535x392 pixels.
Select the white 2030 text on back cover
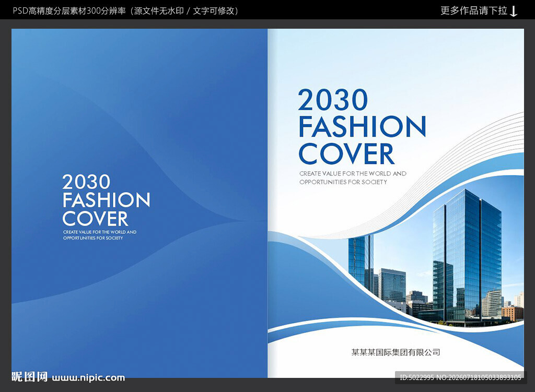86,182
